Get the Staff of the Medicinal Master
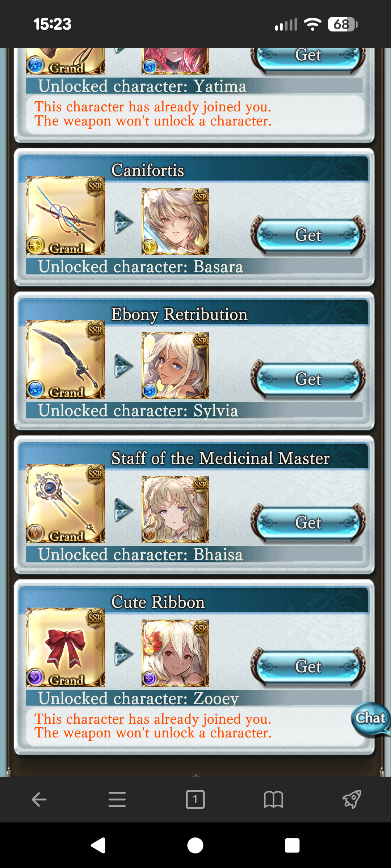 (308, 523)
